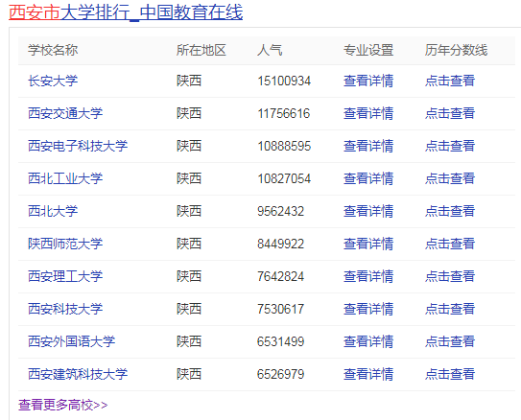Select the 所在地区 column header

(201, 50)
